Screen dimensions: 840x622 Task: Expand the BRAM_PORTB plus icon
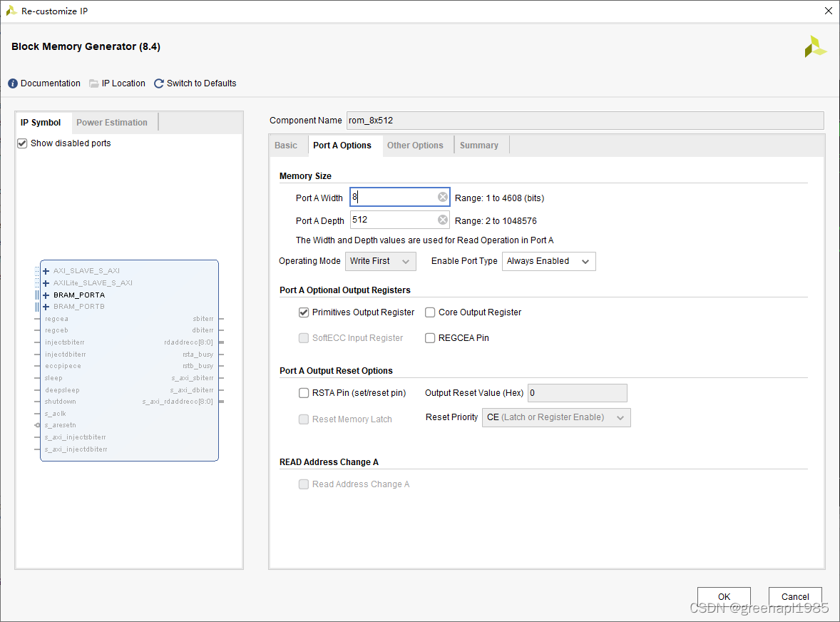click(46, 307)
